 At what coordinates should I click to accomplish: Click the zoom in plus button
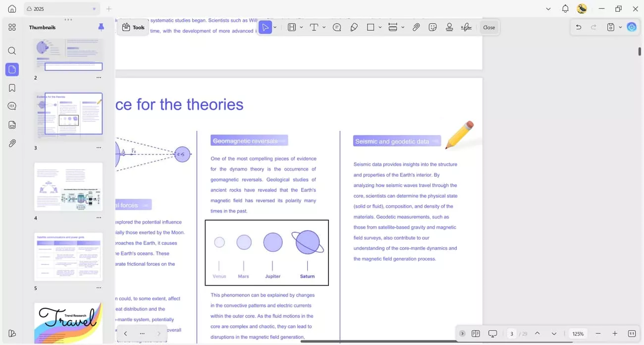coord(615,334)
